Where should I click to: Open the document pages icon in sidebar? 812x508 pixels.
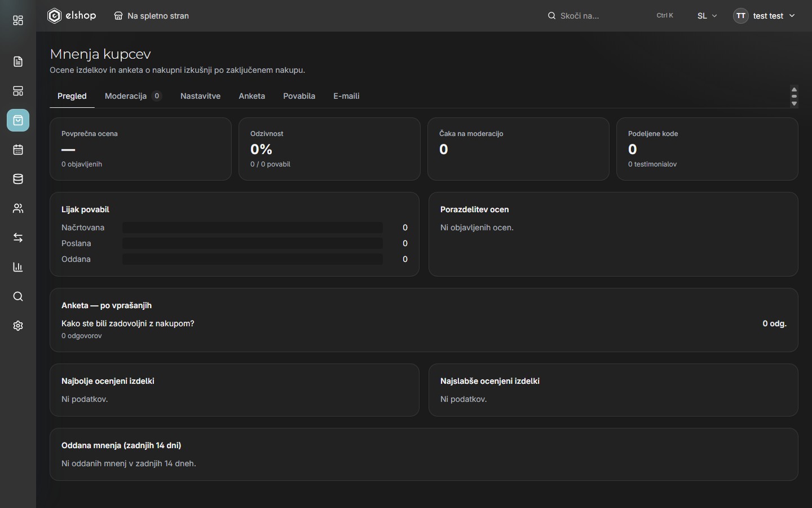click(x=18, y=62)
